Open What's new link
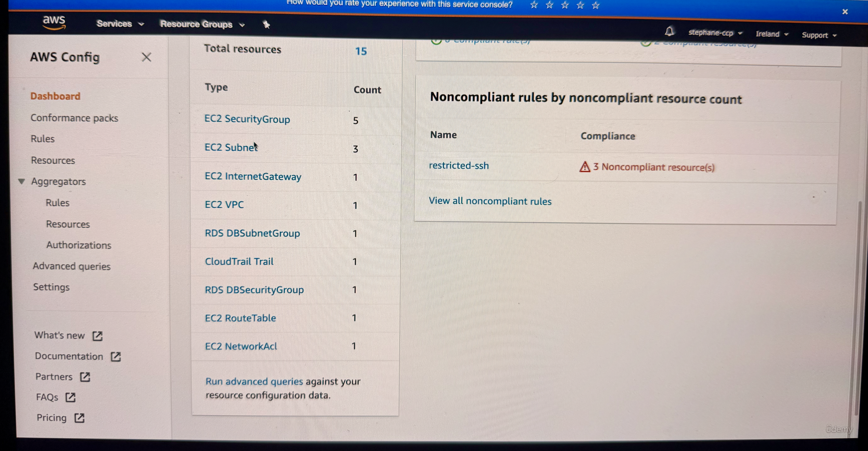The height and width of the screenshot is (451, 868). click(x=59, y=336)
